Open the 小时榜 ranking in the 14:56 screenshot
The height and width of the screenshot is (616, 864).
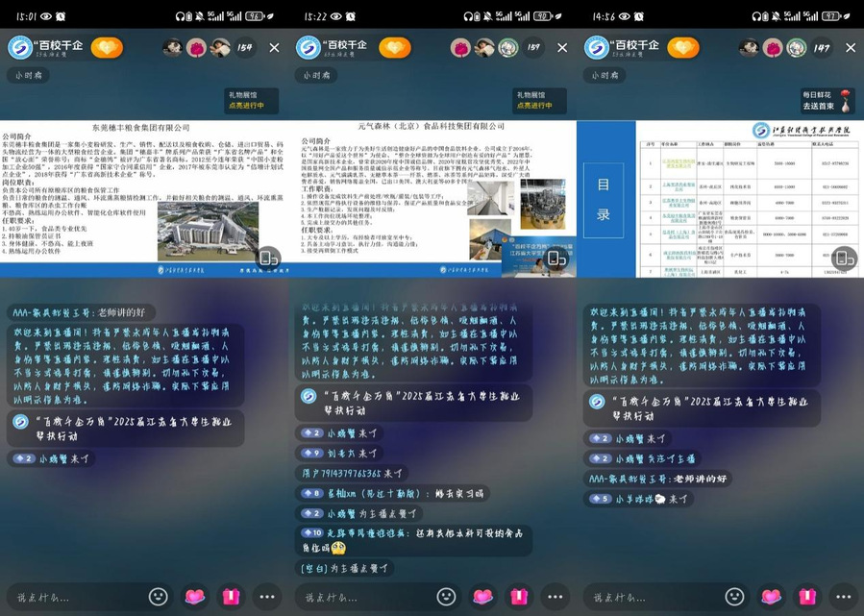(605, 75)
